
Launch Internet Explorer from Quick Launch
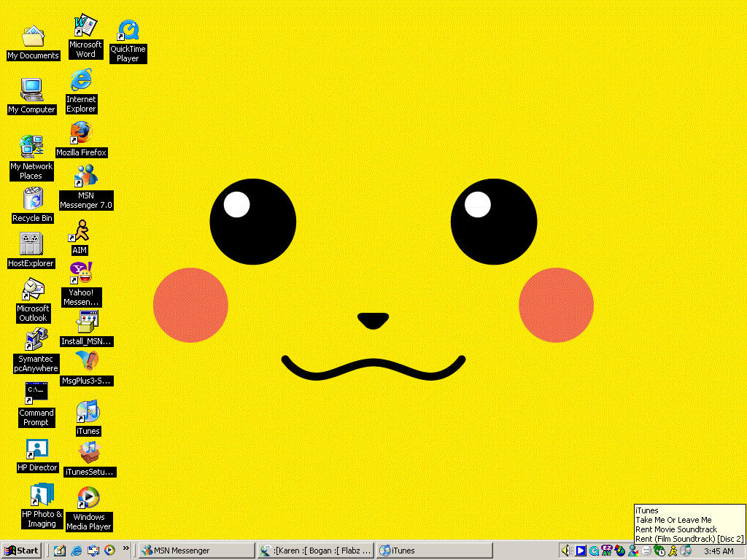76,551
